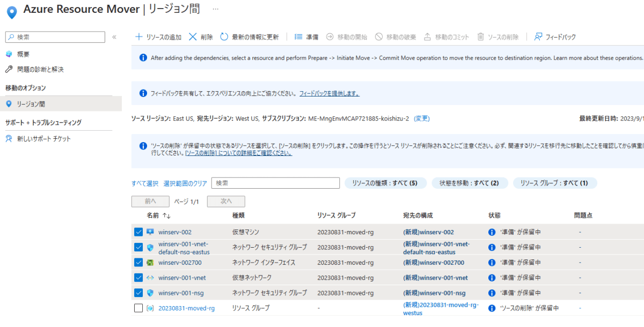The width and height of the screenshot is (644, 327).
Task: Click the 概要 overview cube icon
Action: (9, 54)
